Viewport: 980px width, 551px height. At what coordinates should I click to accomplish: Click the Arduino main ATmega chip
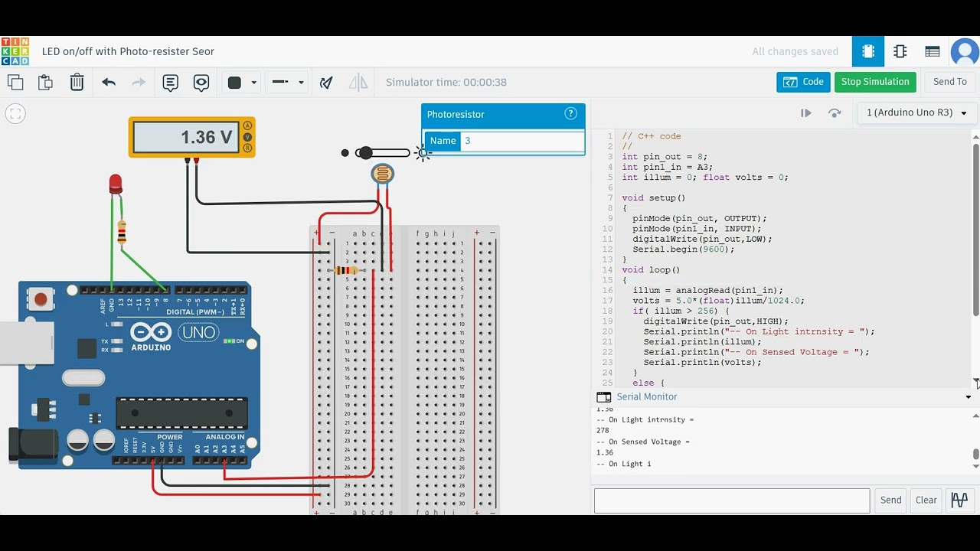pyautogui.click(x=182, y=413)
